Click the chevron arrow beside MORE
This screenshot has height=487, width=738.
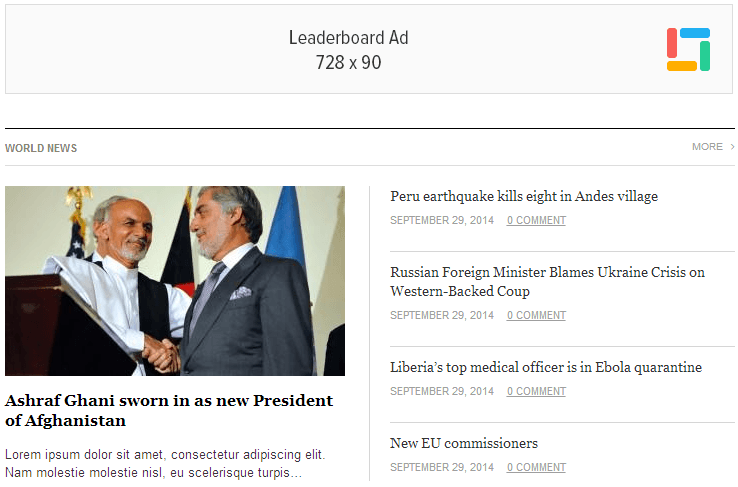(x=732, y=147)
